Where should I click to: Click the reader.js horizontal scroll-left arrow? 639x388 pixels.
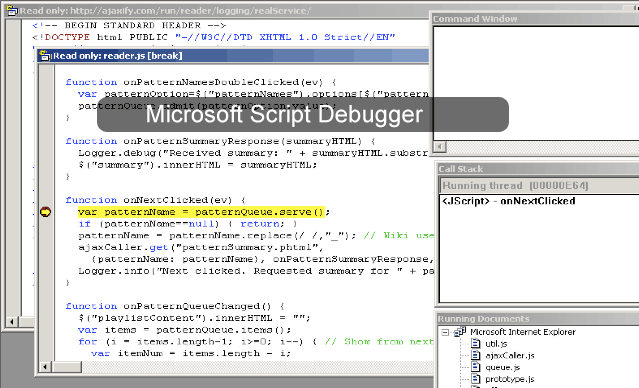click(x=45, y=367)
